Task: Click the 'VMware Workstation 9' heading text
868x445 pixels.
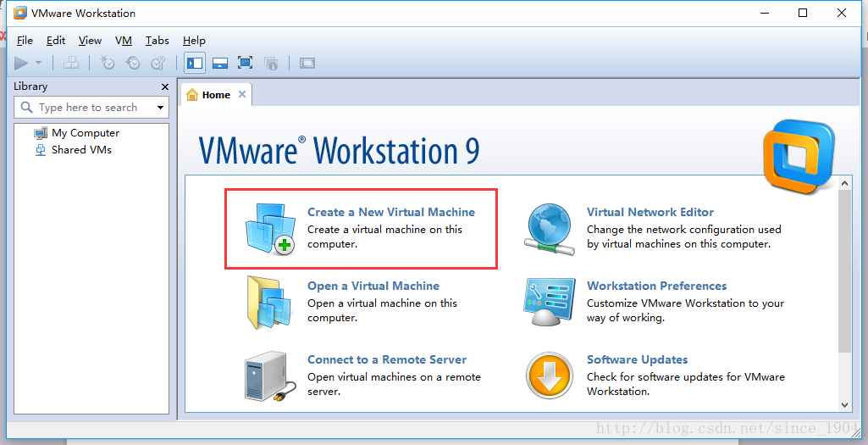Action: [x=339, y=151]
